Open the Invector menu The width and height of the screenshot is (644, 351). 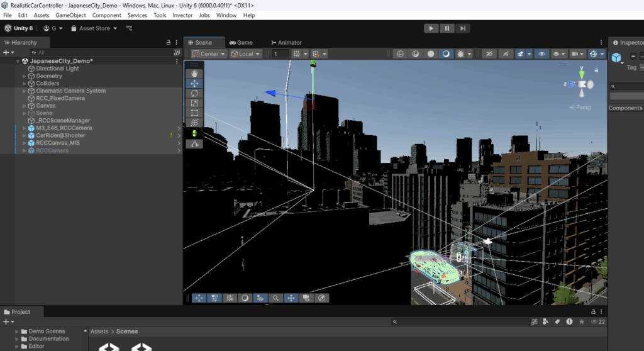[182, 15]
